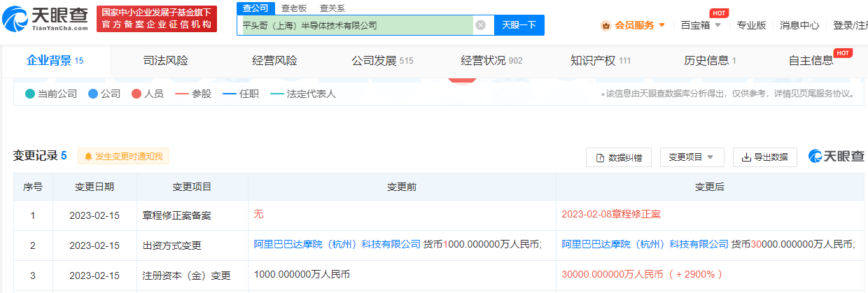Select the 查公司 search tab
Image resolution: width=868 pixels, height=293 pixels.
pyautogui.click(x=255, y=8)
